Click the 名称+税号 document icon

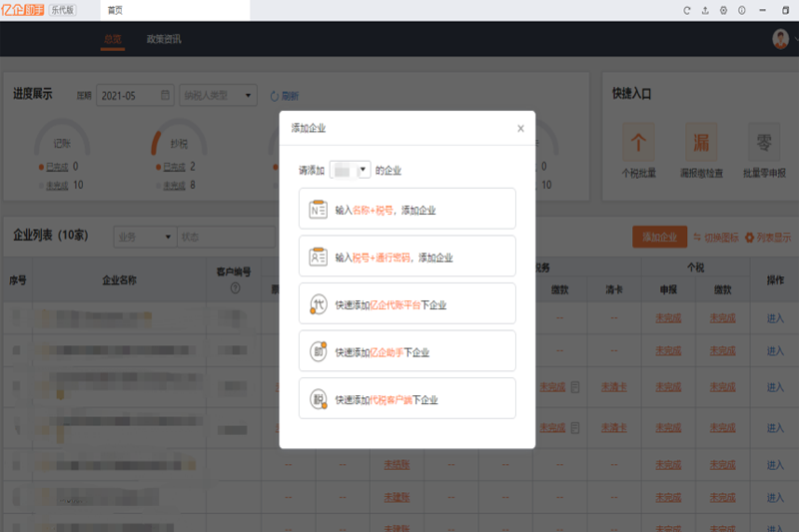click(318, 210)
